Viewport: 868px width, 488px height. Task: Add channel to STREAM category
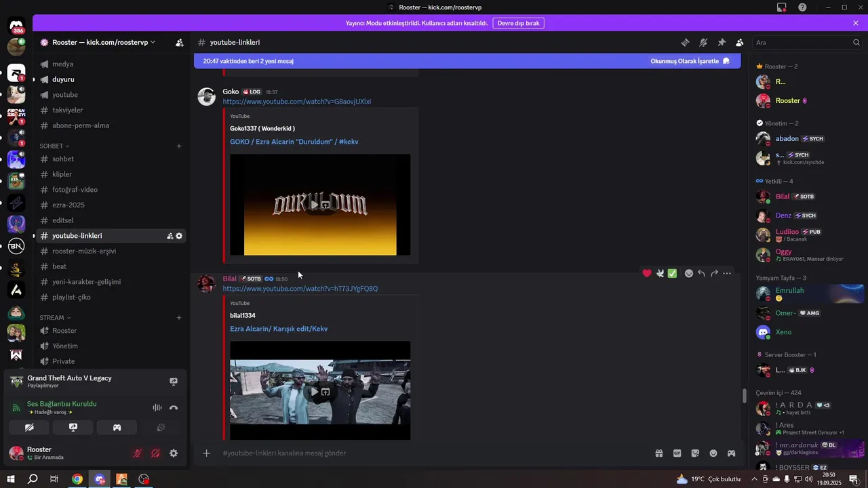[x=179, y=317]
